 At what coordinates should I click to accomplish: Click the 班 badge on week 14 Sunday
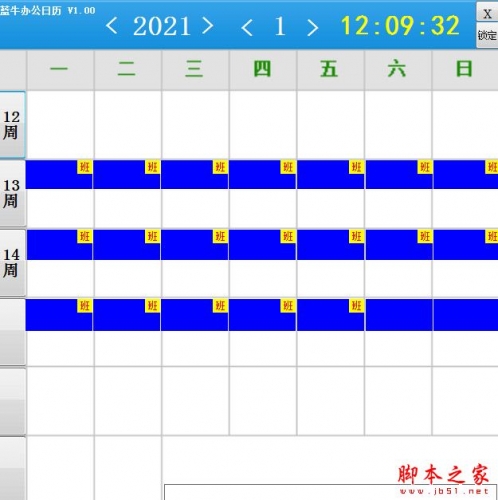(x=492, y=236)
